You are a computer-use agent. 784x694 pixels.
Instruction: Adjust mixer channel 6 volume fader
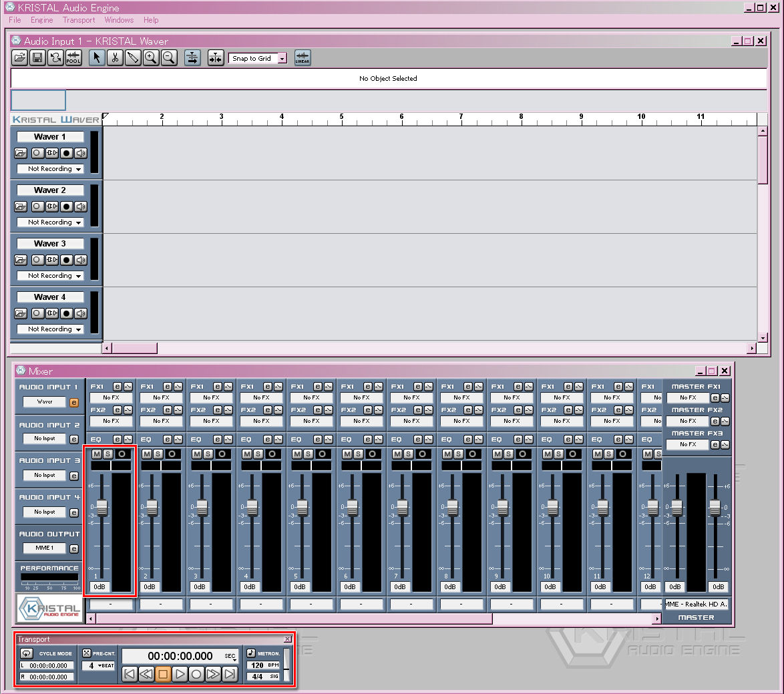[353, 508]
